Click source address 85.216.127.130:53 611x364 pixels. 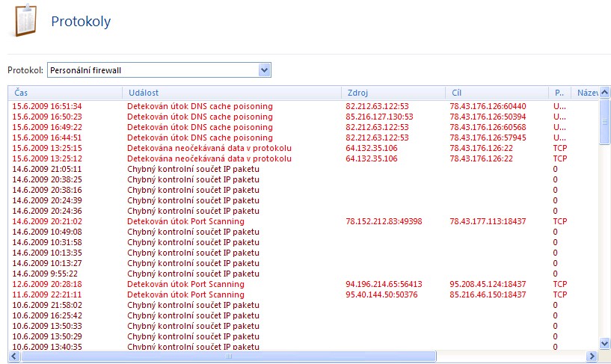[379, 117]
